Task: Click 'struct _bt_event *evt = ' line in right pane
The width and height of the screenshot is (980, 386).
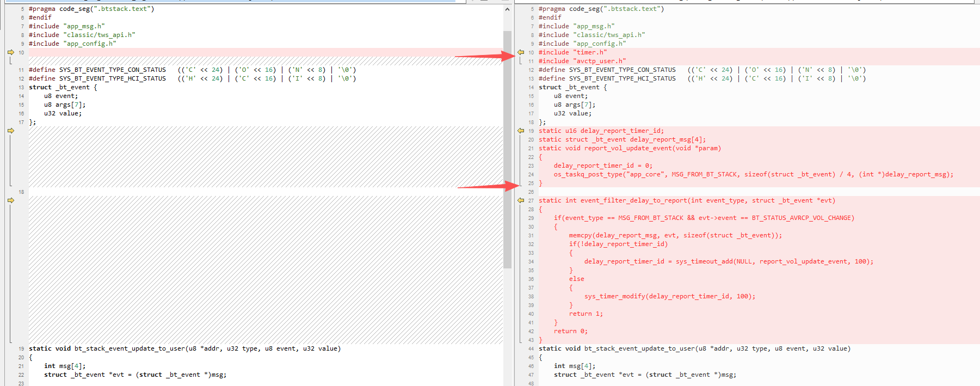Action: pyautogui.click(x=645, y=375)
